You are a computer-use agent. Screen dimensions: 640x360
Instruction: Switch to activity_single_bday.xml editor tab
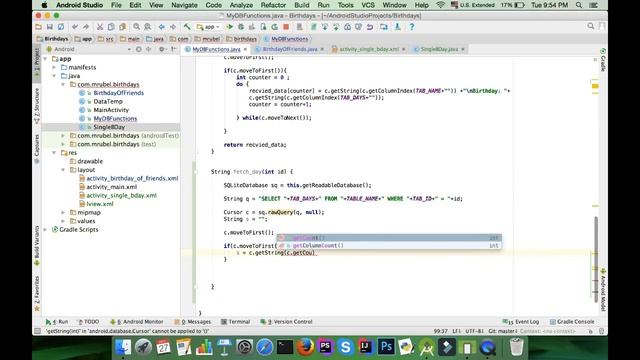[x=369, y=49]
